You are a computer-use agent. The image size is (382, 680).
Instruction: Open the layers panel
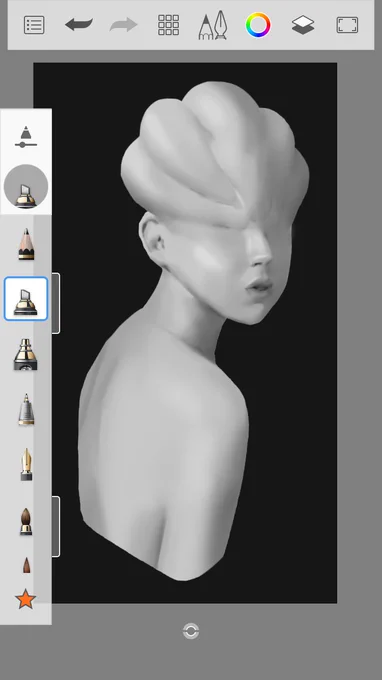pos(303,25)
